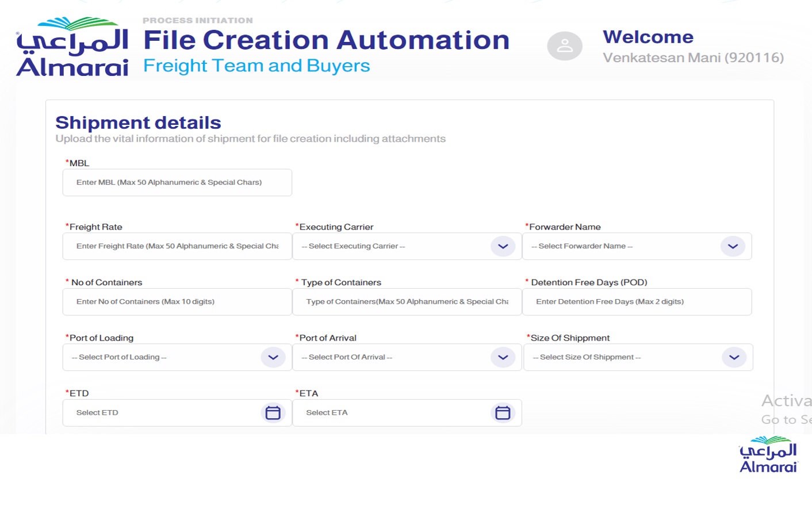The width and height of the screenshot is (812, 509).
Task: Click the Type of Containers field
Action: [x=407, y=302]
